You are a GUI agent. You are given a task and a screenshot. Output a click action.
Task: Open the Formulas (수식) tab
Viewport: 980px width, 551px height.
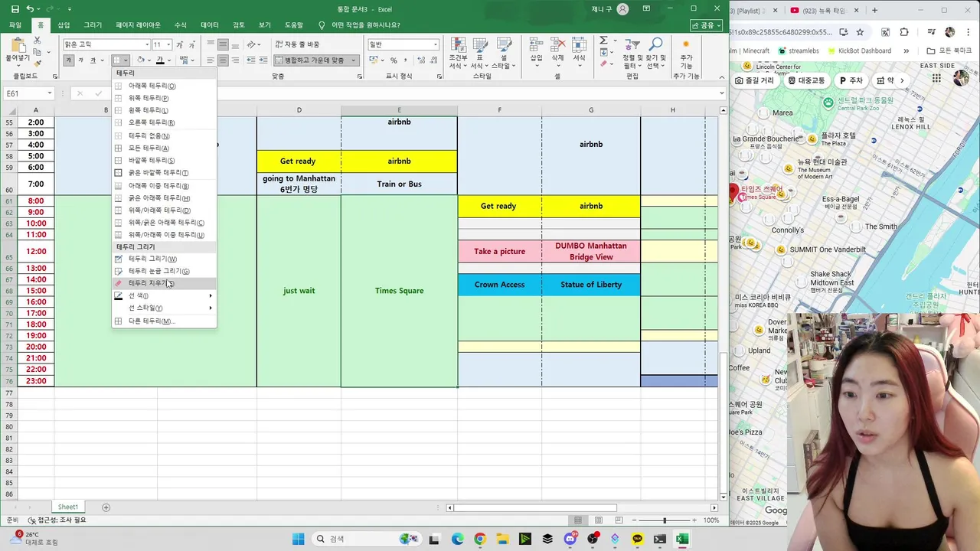(181, 25)
